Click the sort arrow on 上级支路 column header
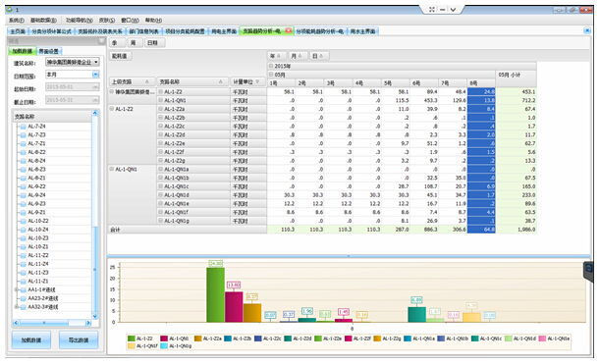This screenshot has width=600, height=364. pos(147,81)
